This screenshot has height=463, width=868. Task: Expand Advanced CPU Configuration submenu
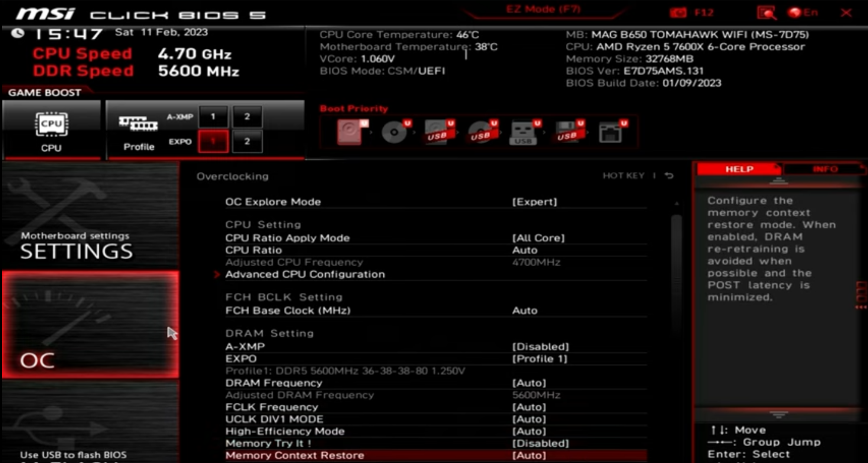(305, 274)
